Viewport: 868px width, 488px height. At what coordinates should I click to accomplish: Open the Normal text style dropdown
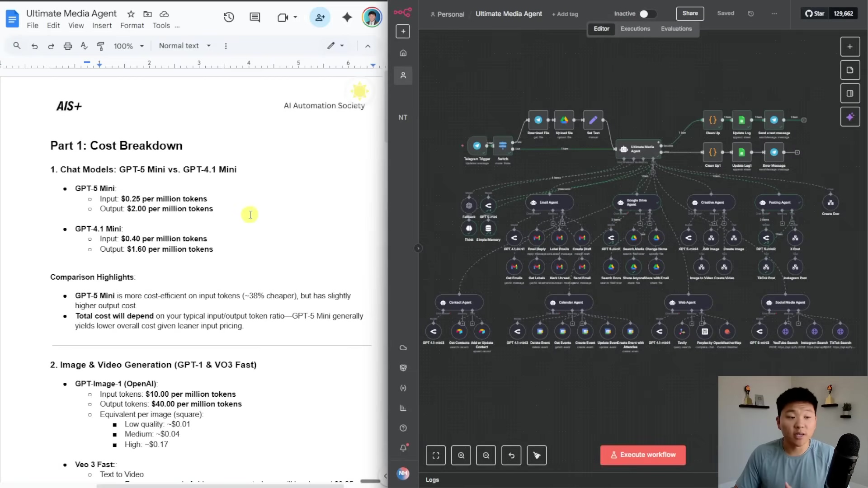184,46
